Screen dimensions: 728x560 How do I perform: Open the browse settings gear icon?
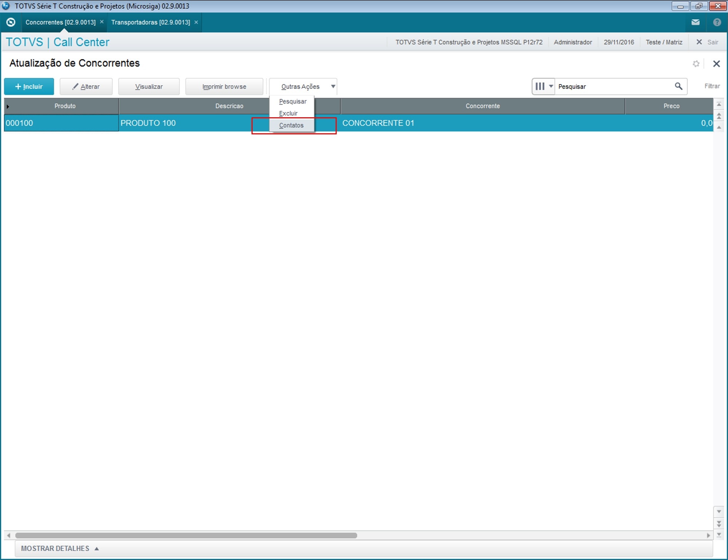click(696, 64)
